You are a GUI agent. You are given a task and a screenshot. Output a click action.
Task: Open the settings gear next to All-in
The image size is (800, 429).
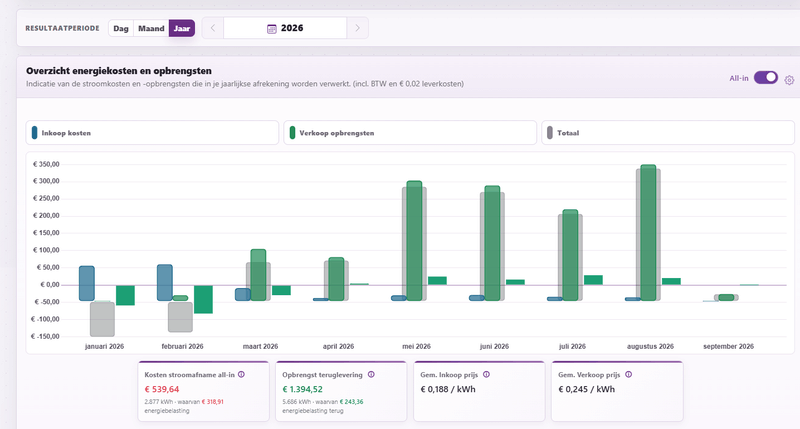[789, 80]
